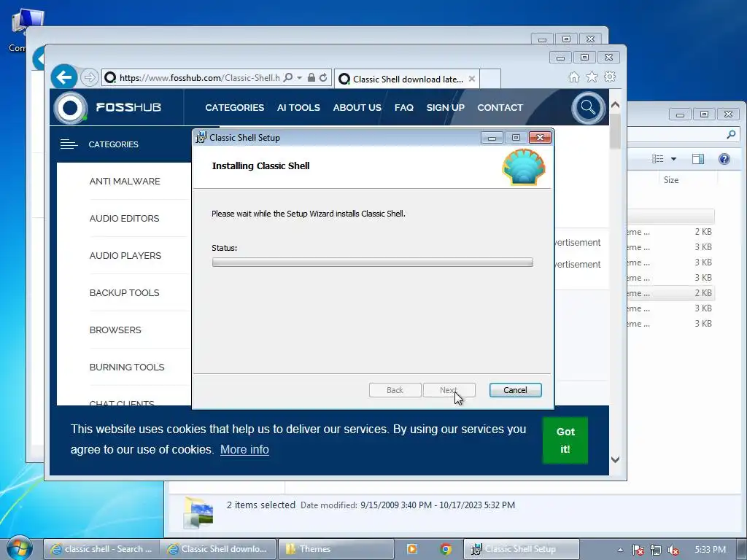Open Favorites with the star icon

click(x=592, y=77)
